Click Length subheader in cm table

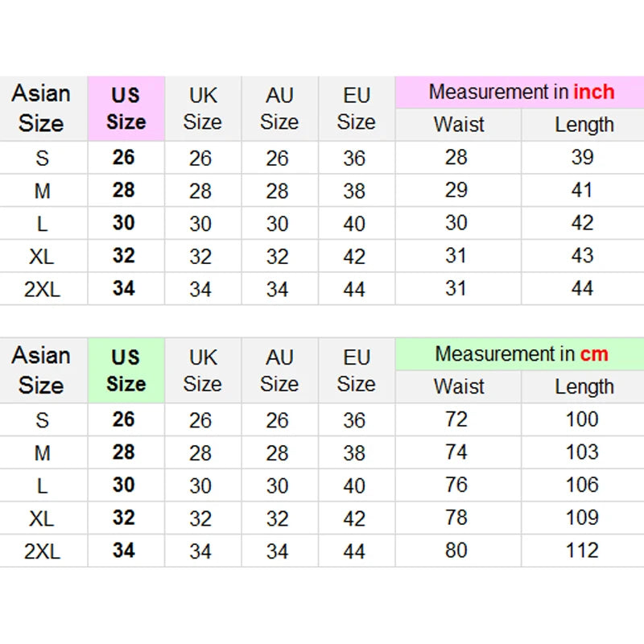(583, 386)
